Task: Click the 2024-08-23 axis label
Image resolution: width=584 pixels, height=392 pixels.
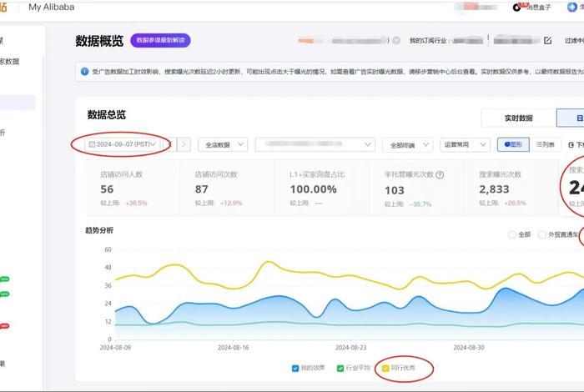Action: 351,348
